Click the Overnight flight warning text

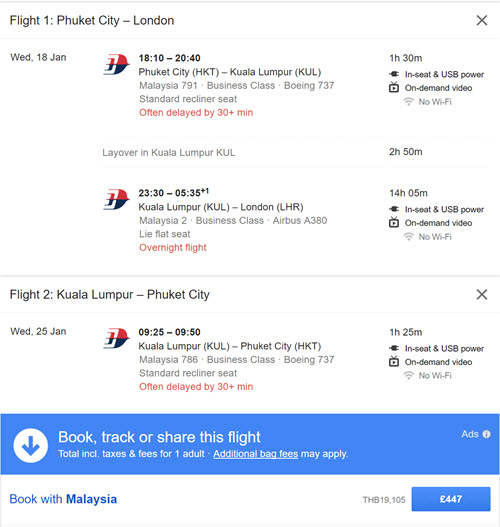173,248
